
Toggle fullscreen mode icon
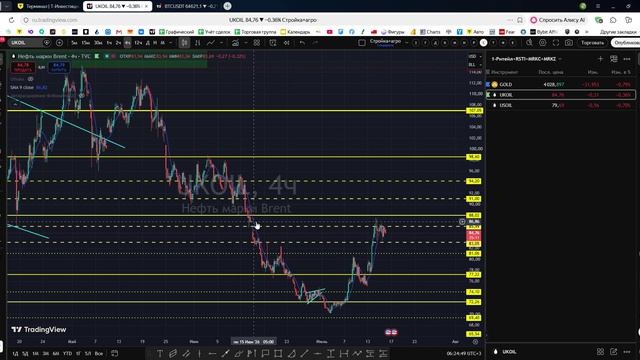(x=556, y=43)
